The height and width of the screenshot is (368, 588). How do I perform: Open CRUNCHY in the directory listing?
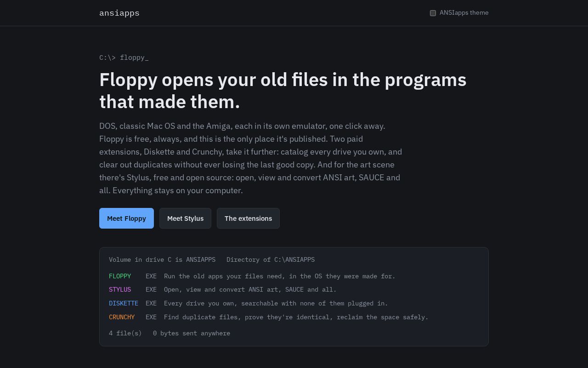pyautogui.click(x=122, y=317)
